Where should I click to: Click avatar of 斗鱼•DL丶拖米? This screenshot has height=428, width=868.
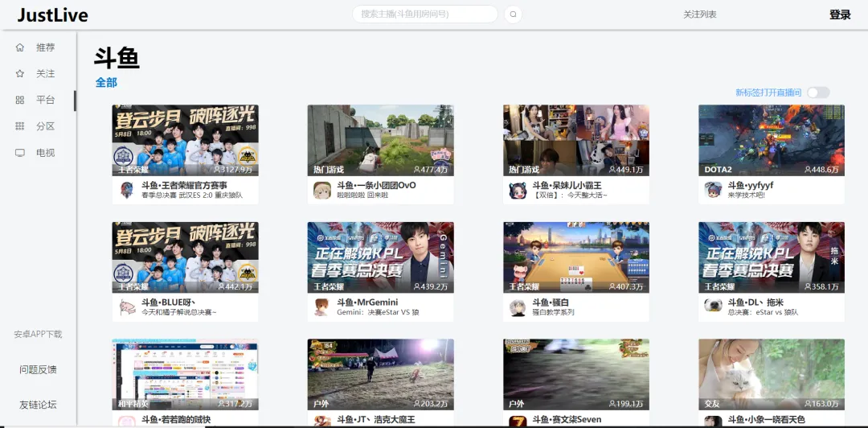[713, 307]
